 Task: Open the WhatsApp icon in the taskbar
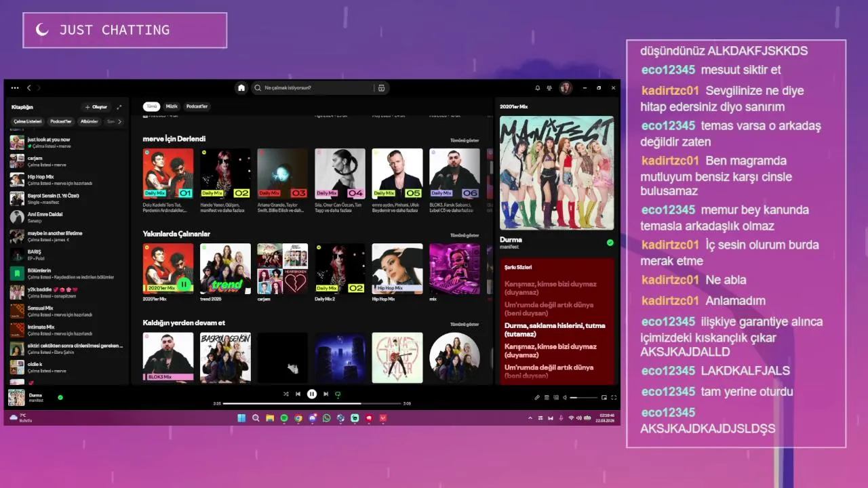point(327,418)
